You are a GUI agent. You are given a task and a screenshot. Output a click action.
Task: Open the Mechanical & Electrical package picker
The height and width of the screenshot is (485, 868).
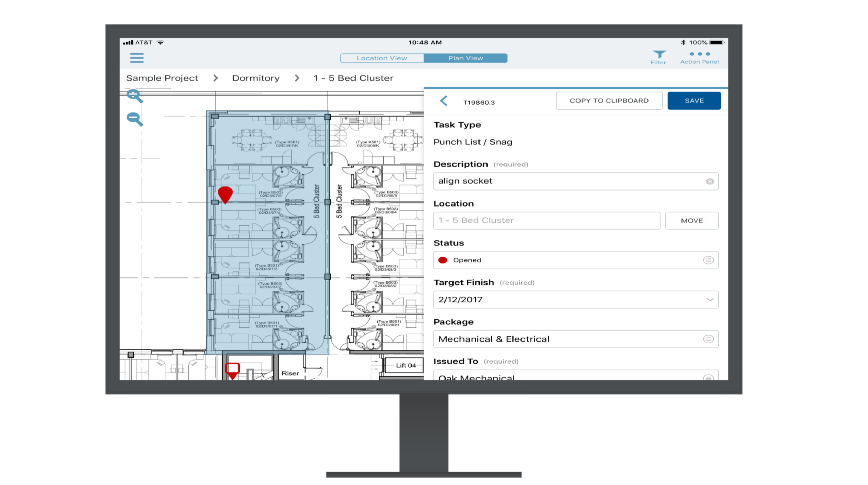[x=576, y=339]
